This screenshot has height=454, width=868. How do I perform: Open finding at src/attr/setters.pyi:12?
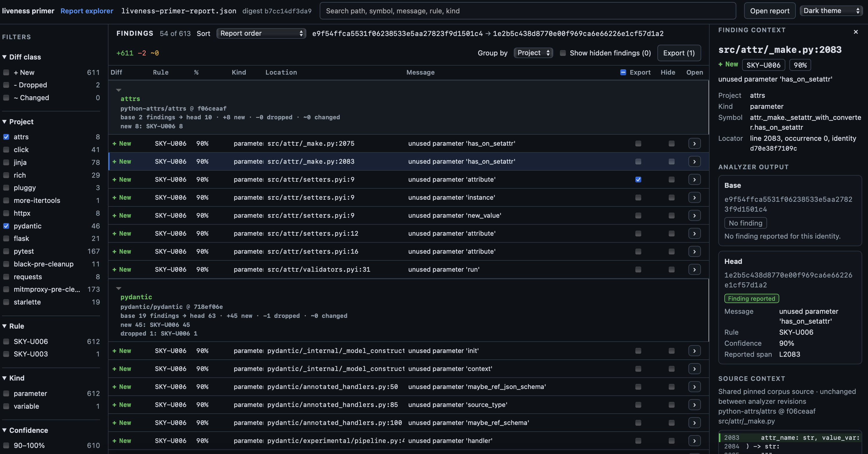click(x=694, y=234)
